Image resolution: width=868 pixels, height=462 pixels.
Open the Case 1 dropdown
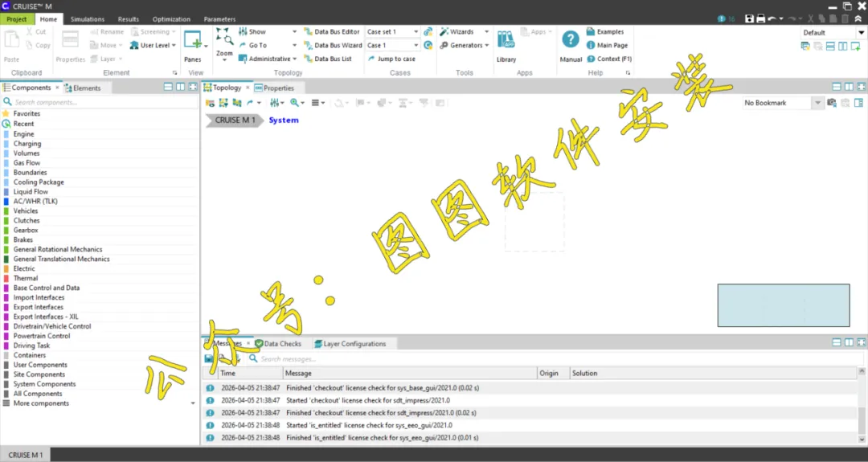[x=416, y=45]
